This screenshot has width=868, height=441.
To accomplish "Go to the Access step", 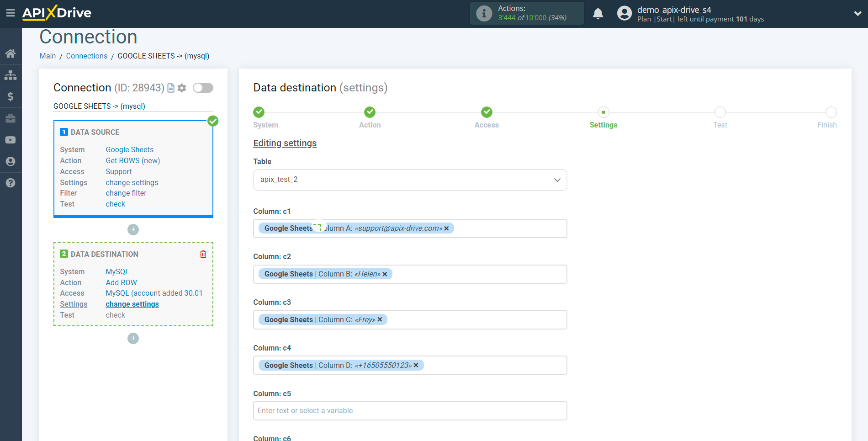I will tap(487, 112).
